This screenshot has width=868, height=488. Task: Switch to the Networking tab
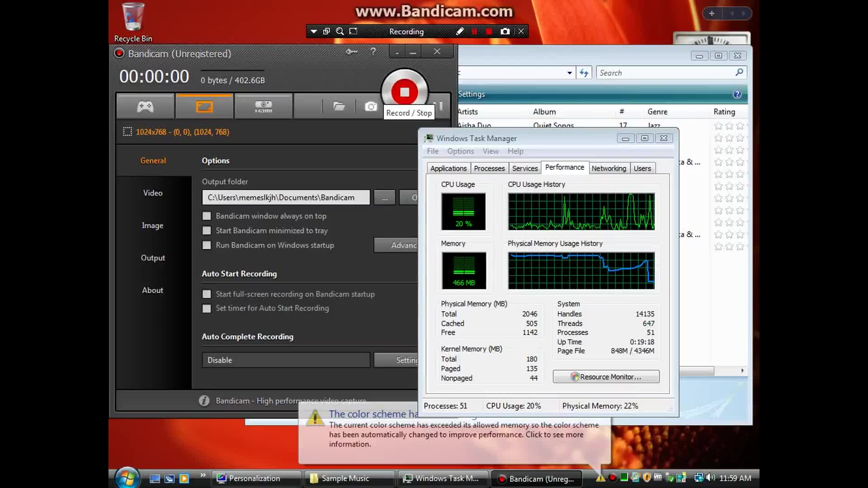click(x=609, y=169)
